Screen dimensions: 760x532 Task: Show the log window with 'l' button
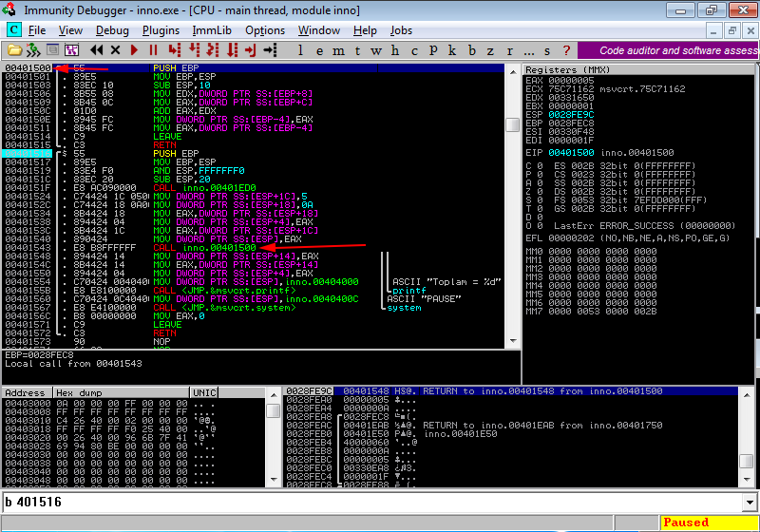tap(300, 50)
